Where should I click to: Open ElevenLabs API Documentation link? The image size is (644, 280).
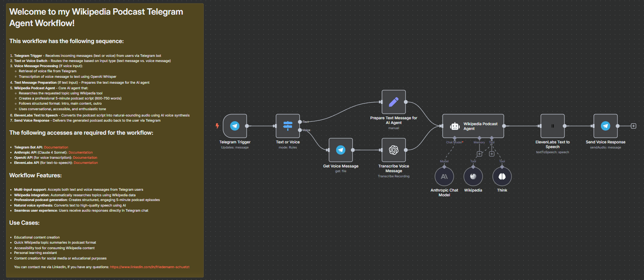point(86,163)
